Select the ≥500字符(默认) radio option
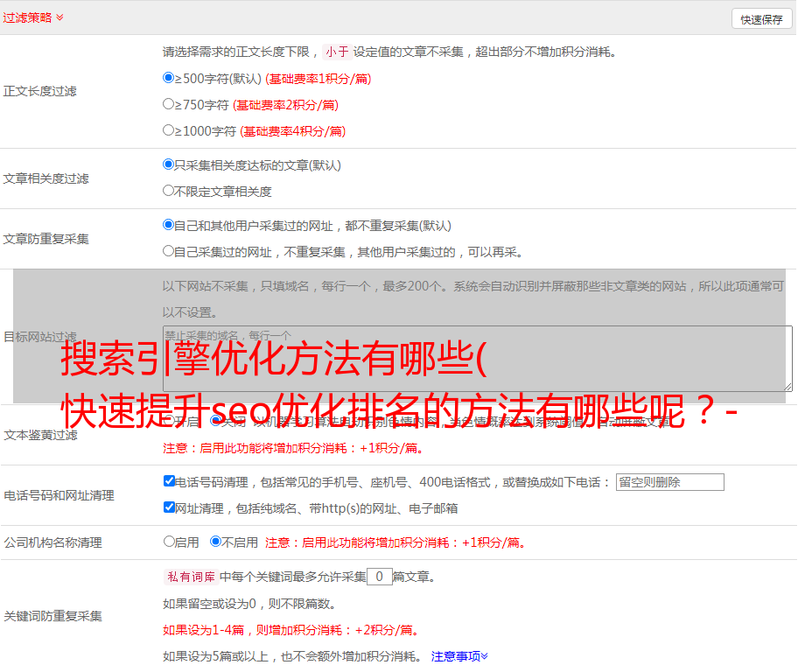 point(168,77)
